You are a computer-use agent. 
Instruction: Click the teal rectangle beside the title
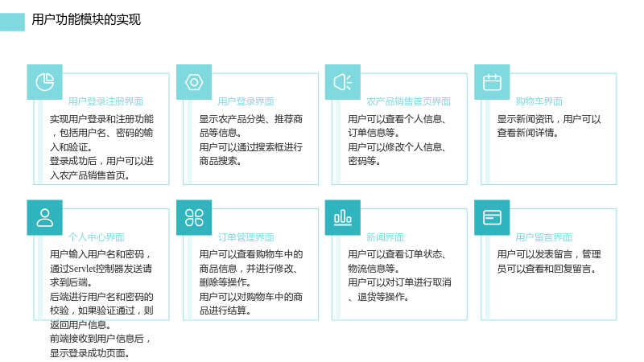pyautogui.click(x=12, y=23)
